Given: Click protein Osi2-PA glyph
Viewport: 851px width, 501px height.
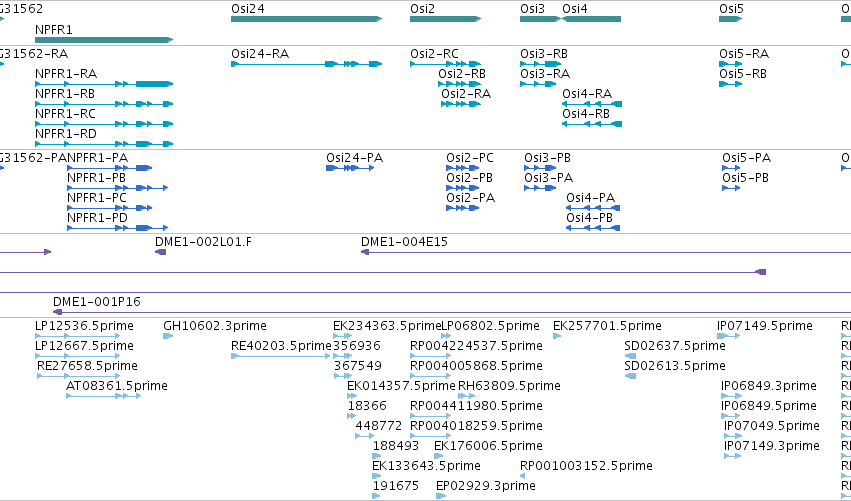Looking at the screenshot, I should click(x=462, y=208).
